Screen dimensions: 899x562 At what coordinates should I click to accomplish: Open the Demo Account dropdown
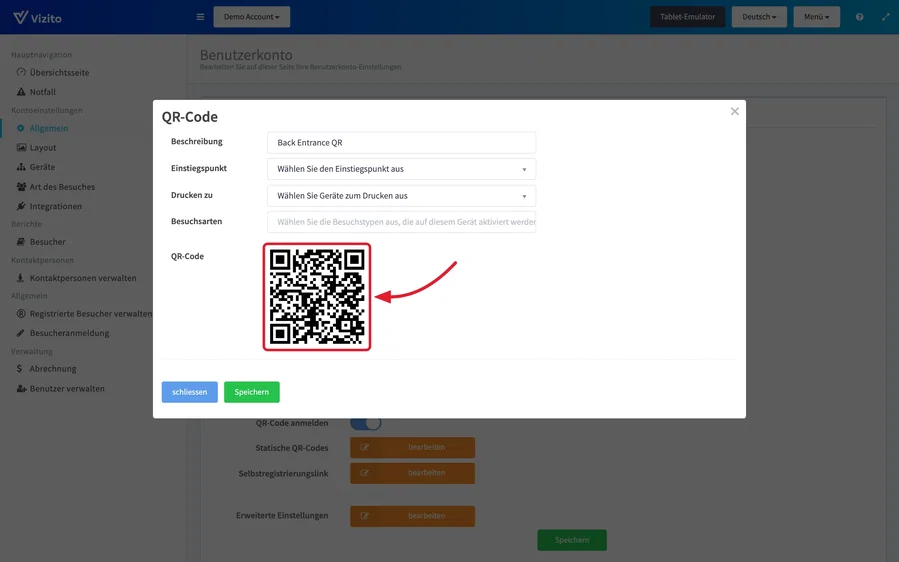(x=252, y=17)
